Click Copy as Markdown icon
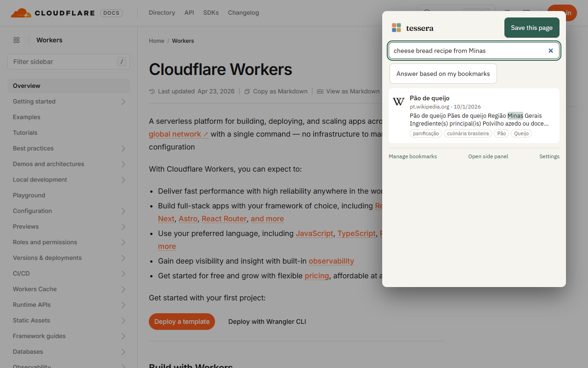588x368 pixels. coord(247,92)
